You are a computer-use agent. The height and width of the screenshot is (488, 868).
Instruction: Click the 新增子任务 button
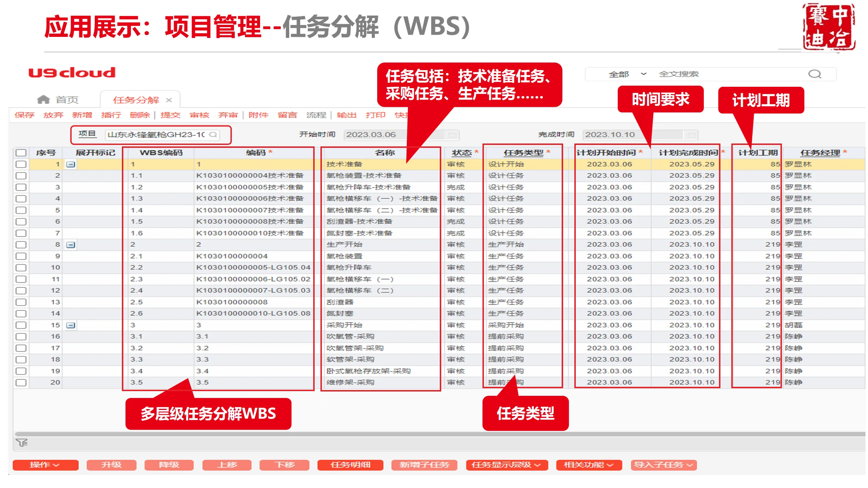(424, 465)
